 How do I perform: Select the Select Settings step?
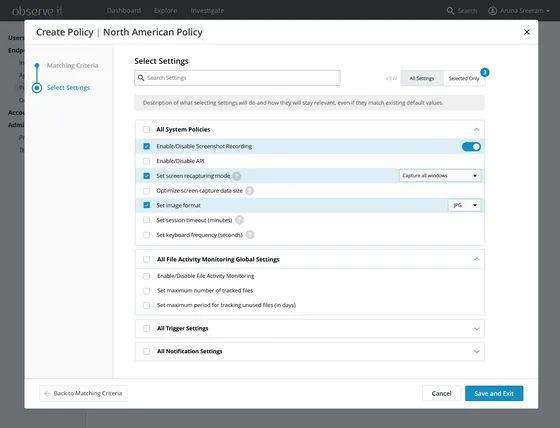click(x=68, y=88)
